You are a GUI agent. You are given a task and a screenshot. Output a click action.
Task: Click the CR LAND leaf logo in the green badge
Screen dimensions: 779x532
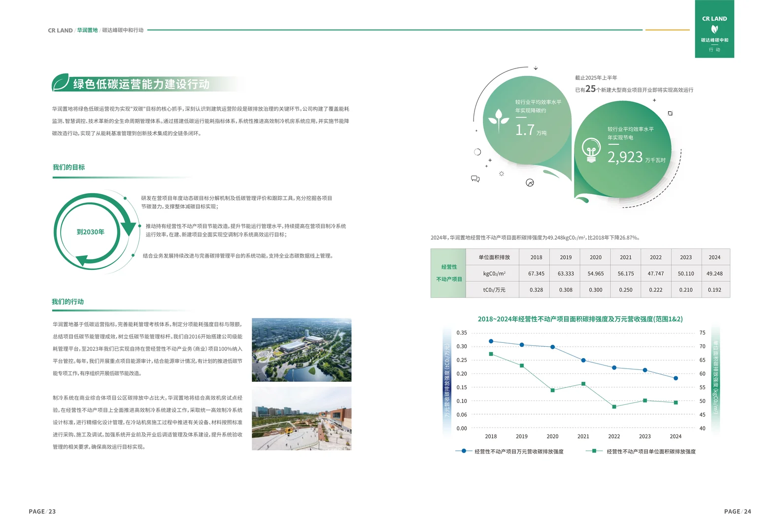714,29
